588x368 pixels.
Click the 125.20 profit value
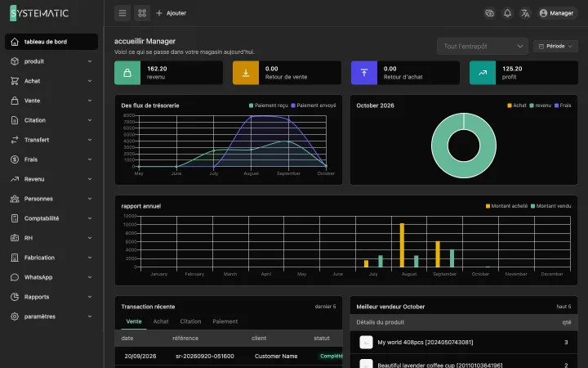tap(512, 69)
